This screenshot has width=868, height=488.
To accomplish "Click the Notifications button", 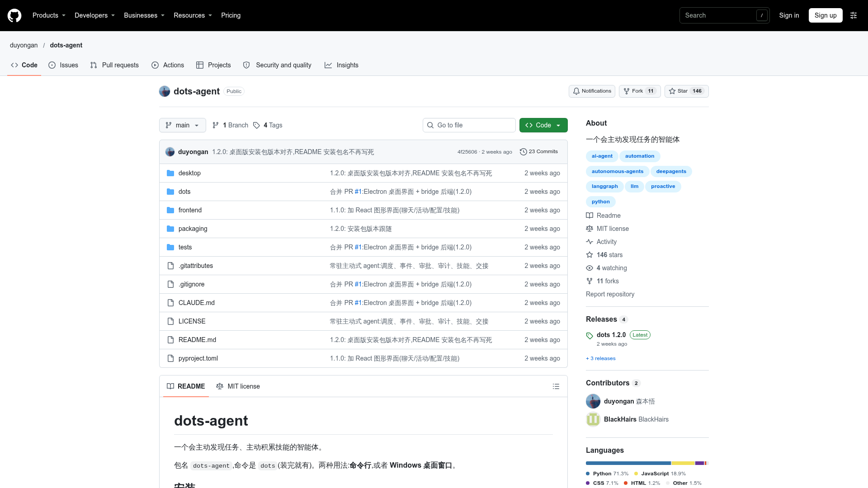I will pos(592,91).
